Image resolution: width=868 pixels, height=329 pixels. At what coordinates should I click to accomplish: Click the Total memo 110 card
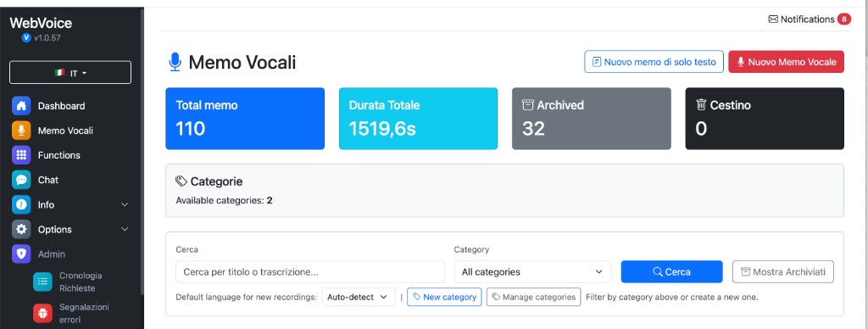(x=245, y=119)
